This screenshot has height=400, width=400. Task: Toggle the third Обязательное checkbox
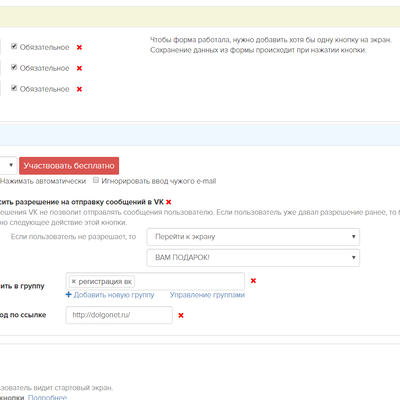[14, 88]
